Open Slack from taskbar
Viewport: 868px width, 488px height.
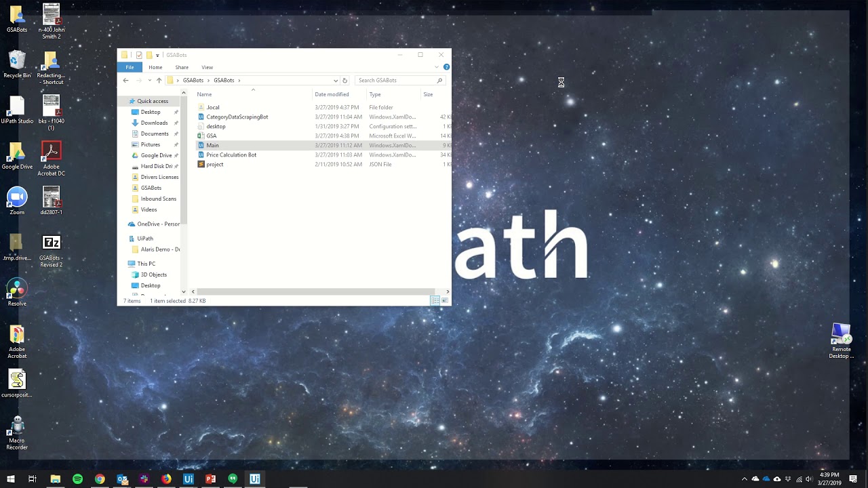144,479
